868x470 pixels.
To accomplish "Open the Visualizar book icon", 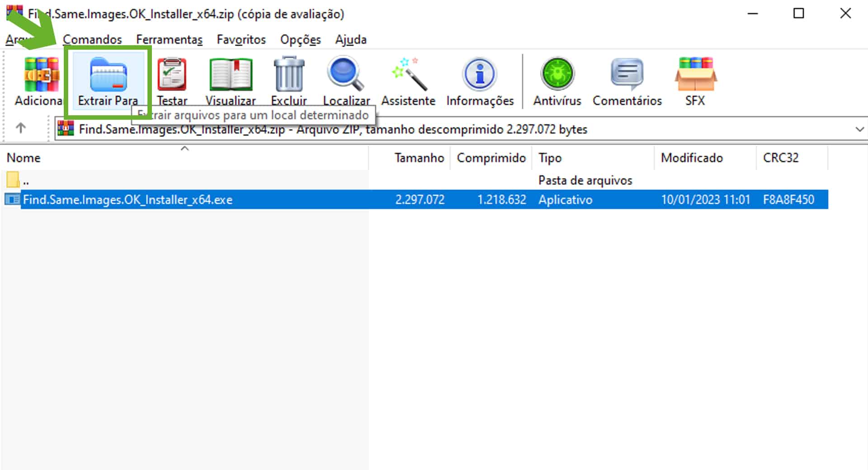I will 231,75.
